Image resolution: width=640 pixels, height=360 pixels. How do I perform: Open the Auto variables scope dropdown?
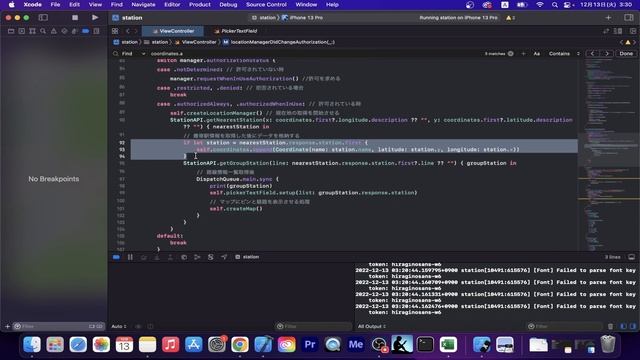[x=119, y=326]
